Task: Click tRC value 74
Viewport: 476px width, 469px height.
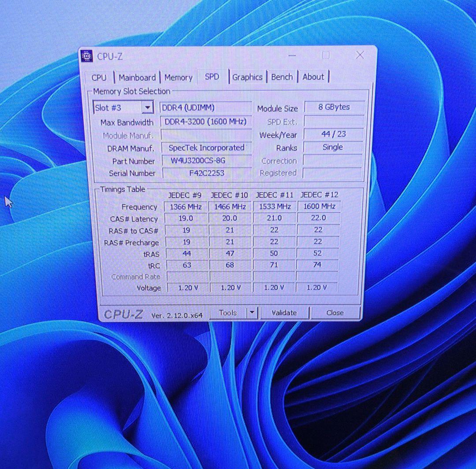Action: click(317, 265)
